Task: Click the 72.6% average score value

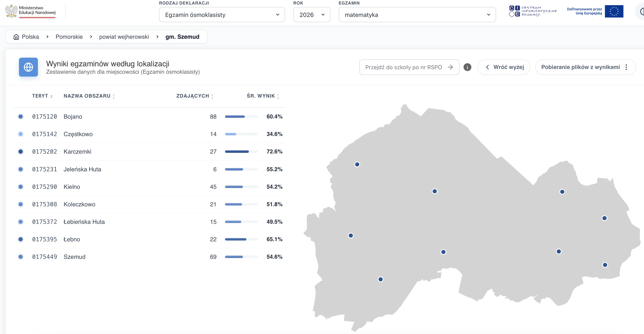Action: click(274, 152)
